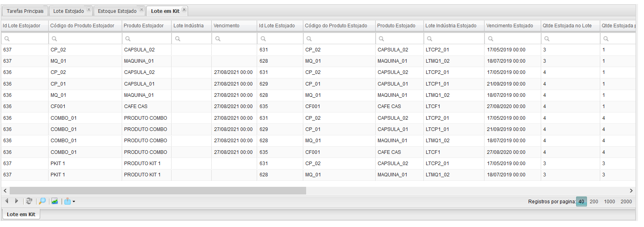644x227 pixels.
Task: Click filter magnifier icon under Código do Produto Estojador
Action: 54,39
